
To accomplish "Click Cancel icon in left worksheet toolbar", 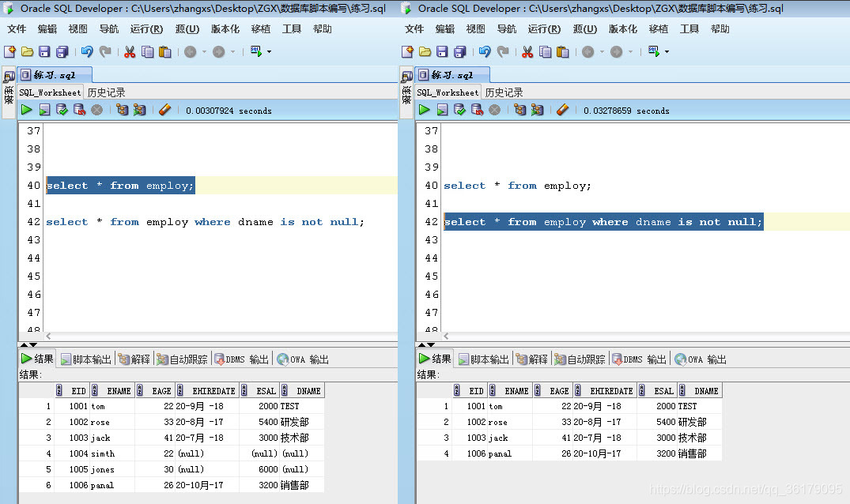I will tap(97, 110).
